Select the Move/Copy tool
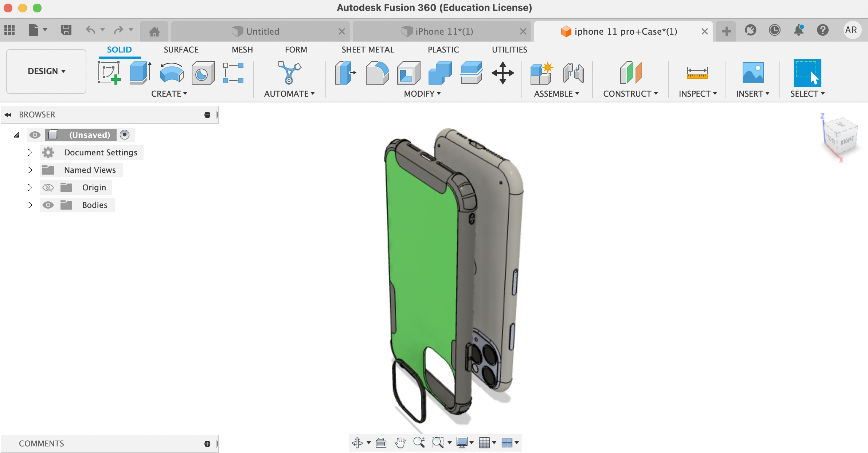 click(503, 73)
